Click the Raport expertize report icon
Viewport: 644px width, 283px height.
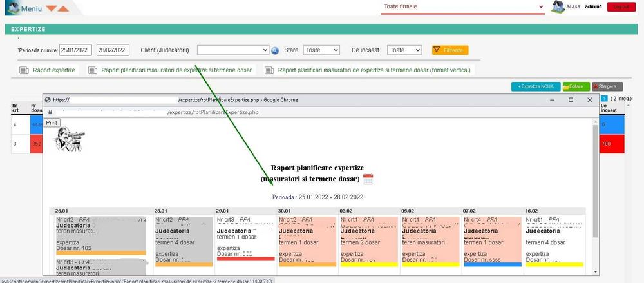[24, 70]
